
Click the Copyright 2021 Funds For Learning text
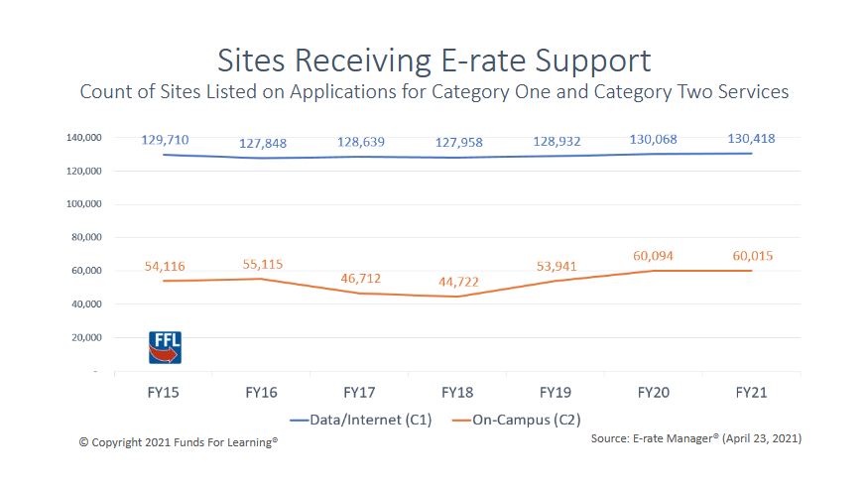pos(178,442)
